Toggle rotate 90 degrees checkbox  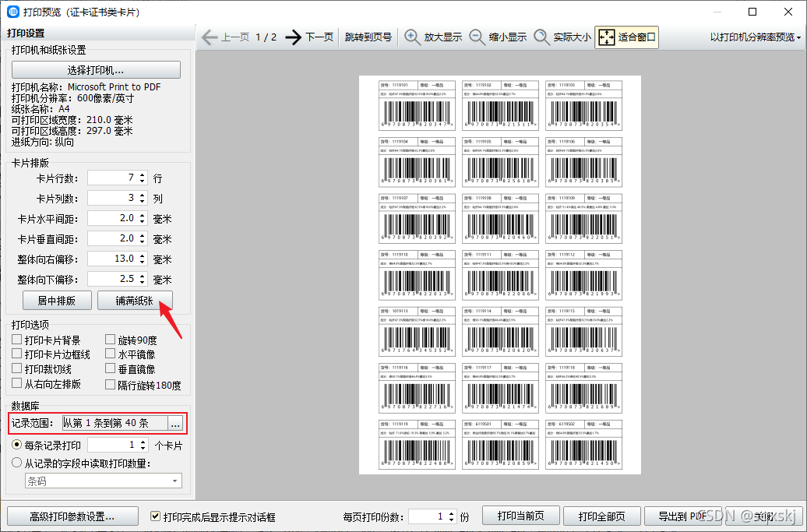click(x=110, y=340)
